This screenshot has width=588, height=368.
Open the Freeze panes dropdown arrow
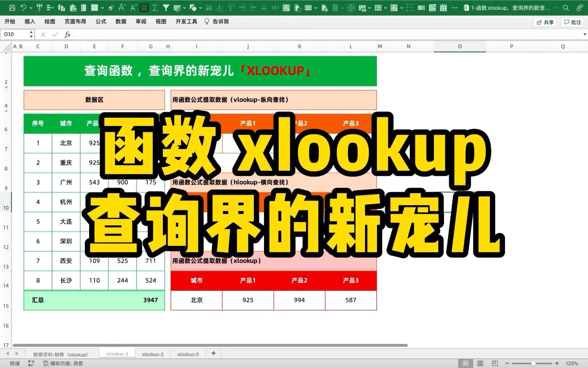click(x=315, y=8)
